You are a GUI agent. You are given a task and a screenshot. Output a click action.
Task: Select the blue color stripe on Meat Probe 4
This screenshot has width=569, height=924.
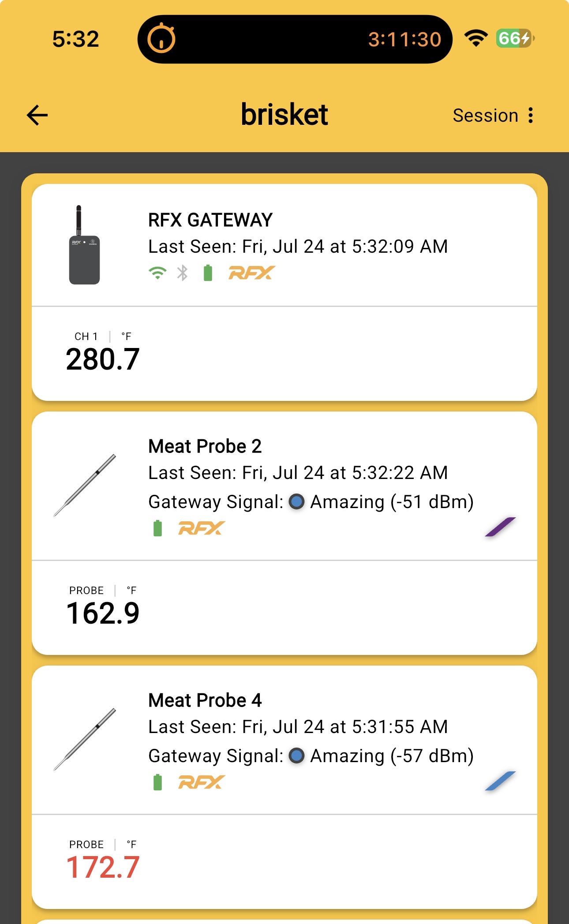coord(500,781)
